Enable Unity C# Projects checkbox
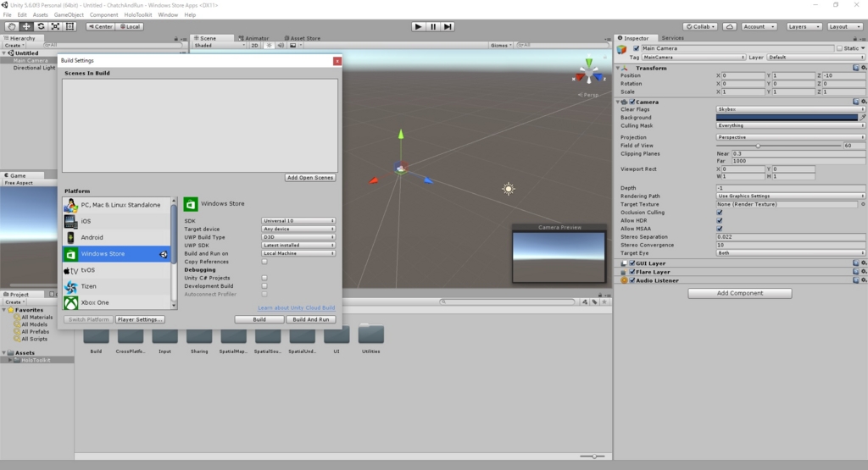The image size is (868, 470). tap(264, 278)
